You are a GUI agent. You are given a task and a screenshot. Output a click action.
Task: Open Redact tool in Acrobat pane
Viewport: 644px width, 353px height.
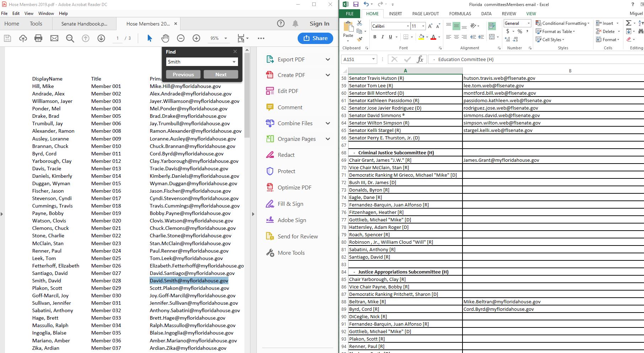tap(280, 155)
